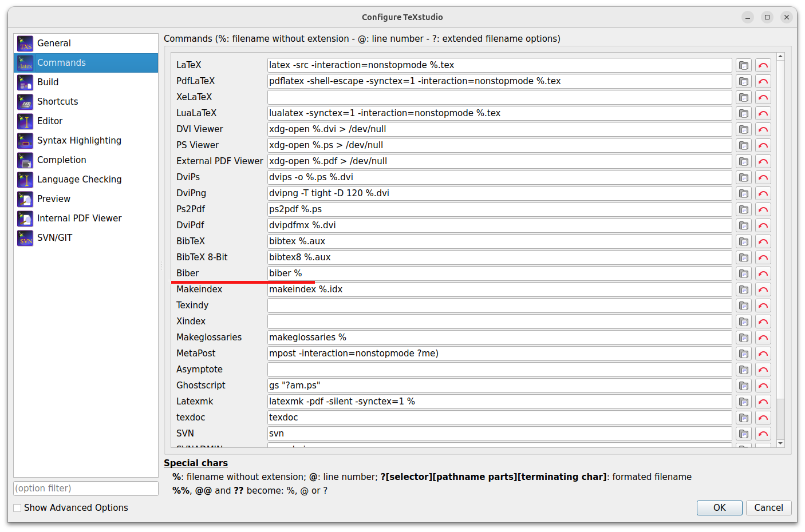Edit the SVN command field

click(499, 434)
